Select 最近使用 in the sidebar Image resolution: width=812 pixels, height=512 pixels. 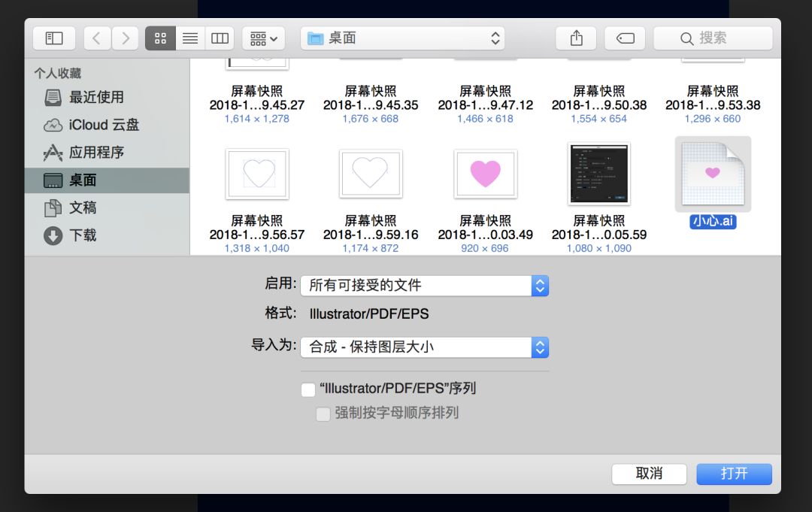point(108,97)
